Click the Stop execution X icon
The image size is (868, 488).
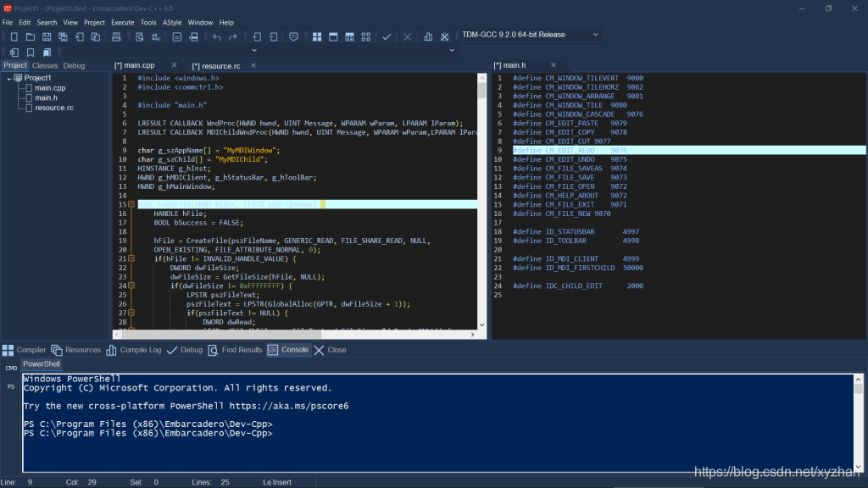point(408,37)
